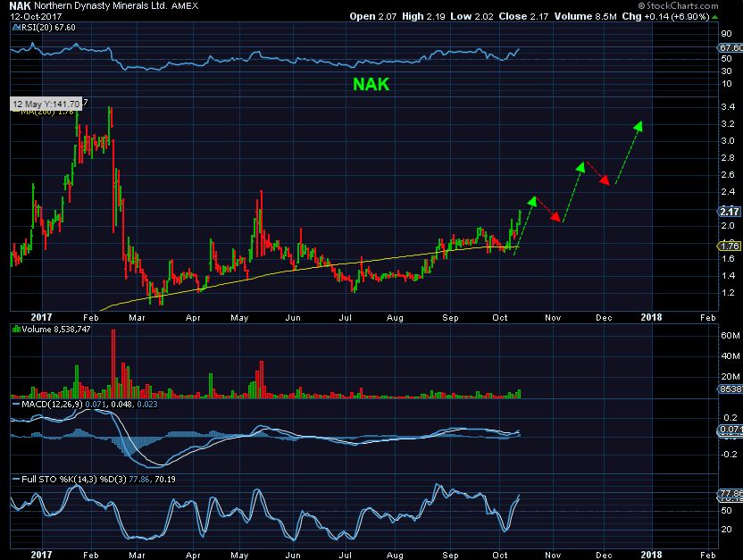Click the "12-Oct-2017" chart date
The height and width of the screenshot is (560, 743).
pos(36,16)
